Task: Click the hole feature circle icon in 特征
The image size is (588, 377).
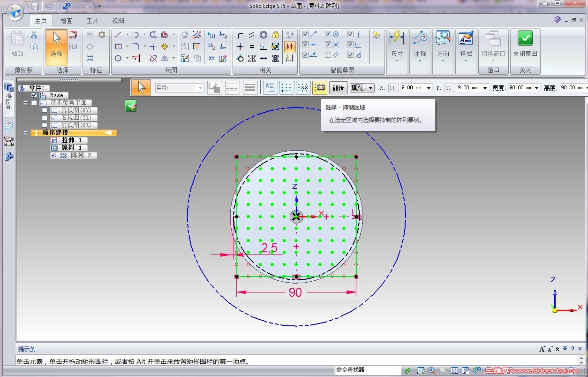Action: [90, 35]
